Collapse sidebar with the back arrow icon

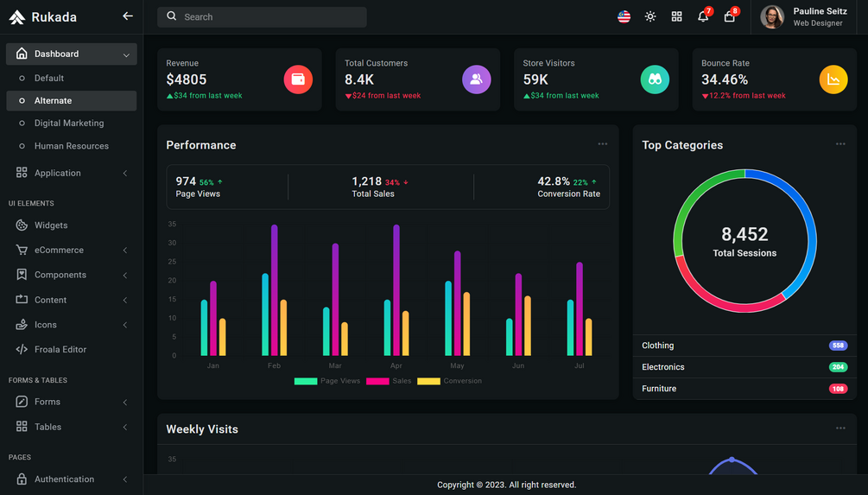(x=127, y=16)
